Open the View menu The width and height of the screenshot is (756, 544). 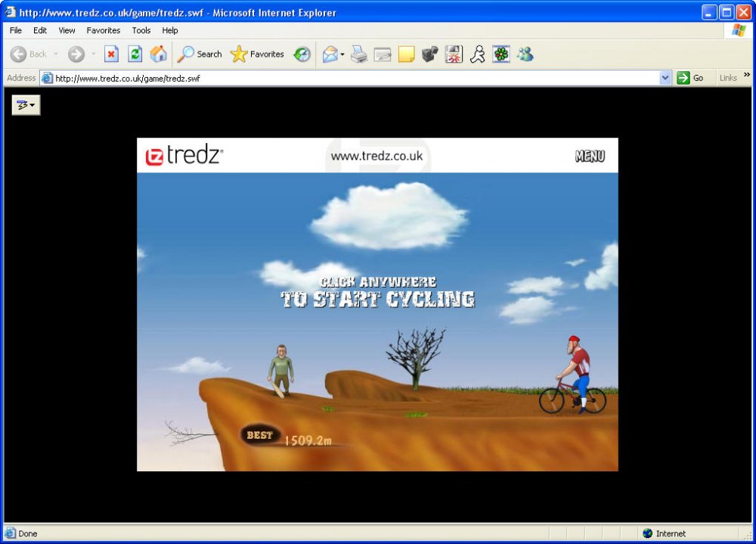(67, 30)
